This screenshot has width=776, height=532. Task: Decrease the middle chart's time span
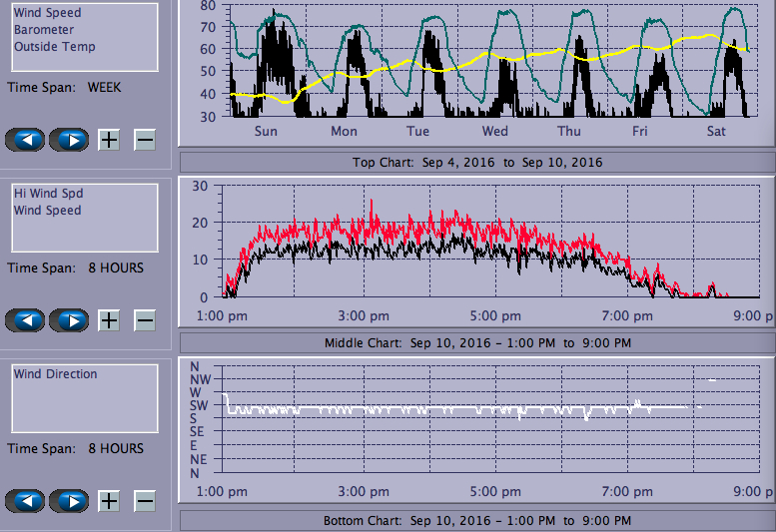point(145,320)
